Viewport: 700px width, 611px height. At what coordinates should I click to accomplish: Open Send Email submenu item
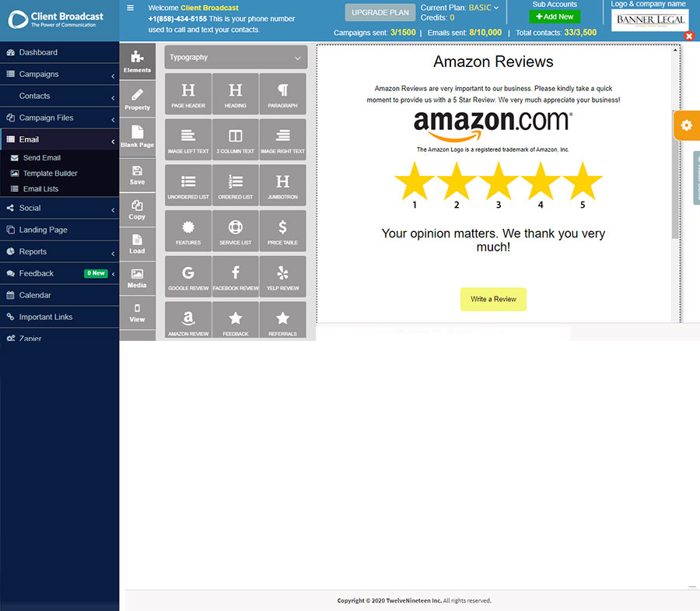click(41, 158)
